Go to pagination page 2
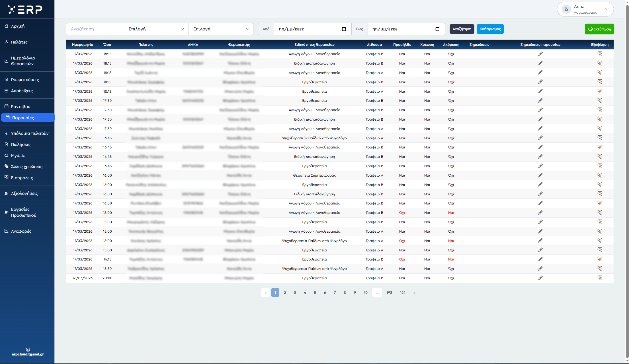Viewport: 629px width, 364px height. point(285,293)
